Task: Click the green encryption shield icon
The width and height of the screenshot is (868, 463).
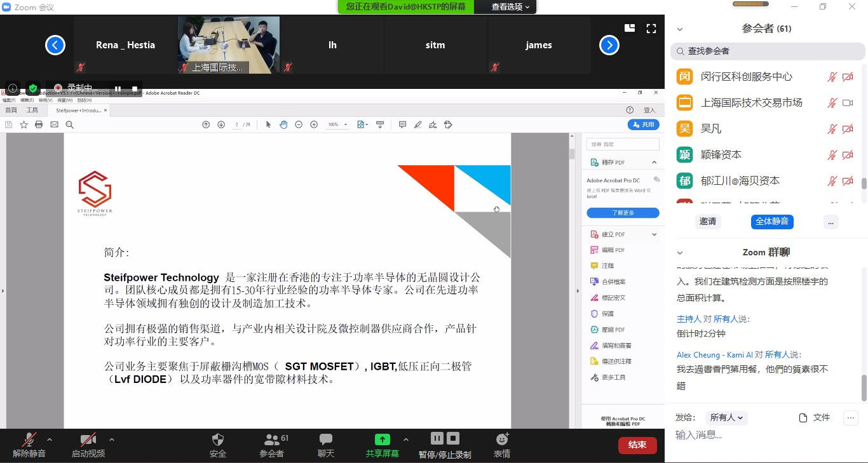Action: [33, 88]
